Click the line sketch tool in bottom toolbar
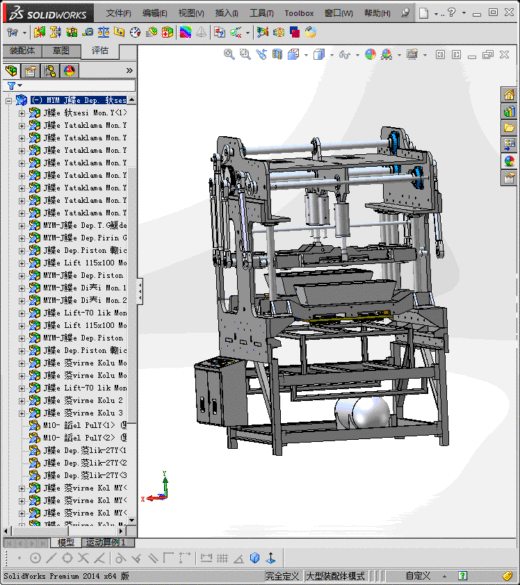520x585 pixels. pyautogui.click(x=51, y=558)
